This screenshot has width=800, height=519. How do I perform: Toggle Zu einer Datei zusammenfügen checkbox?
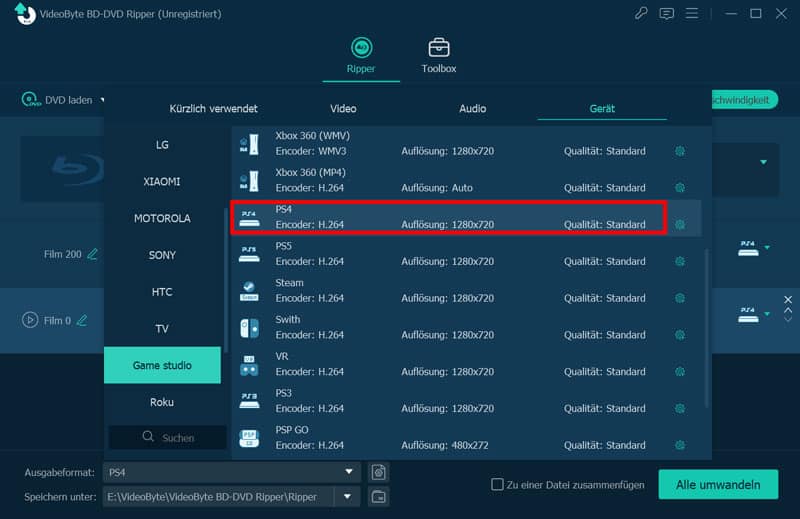tap(497, 484)
